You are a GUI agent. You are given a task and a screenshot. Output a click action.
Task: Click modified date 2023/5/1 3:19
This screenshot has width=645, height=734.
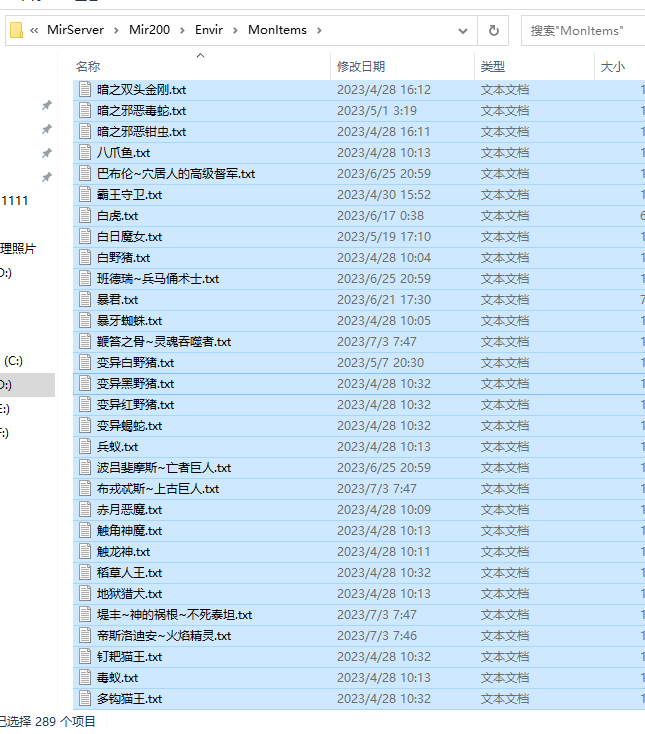pyautogui.click(x=377, y=110)
